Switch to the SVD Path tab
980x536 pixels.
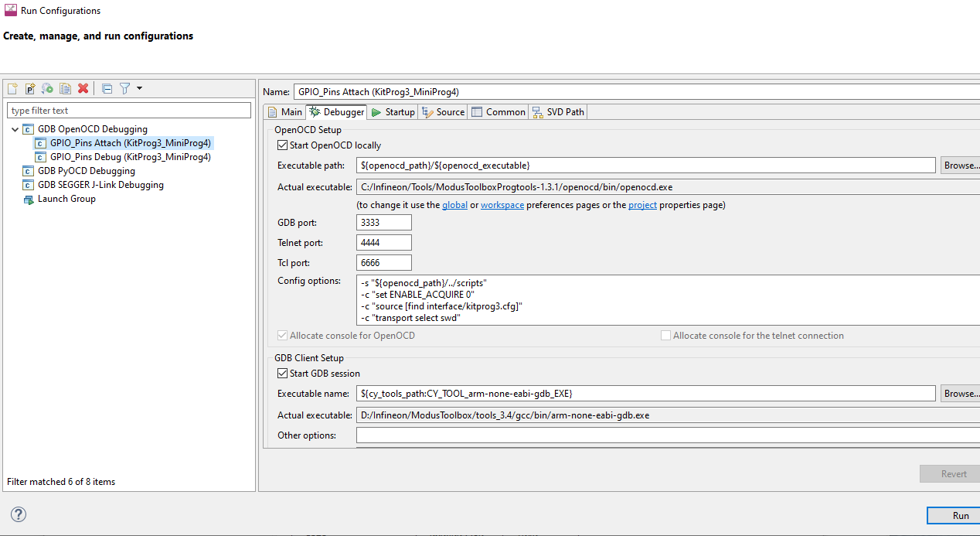(x=558, y=112)
